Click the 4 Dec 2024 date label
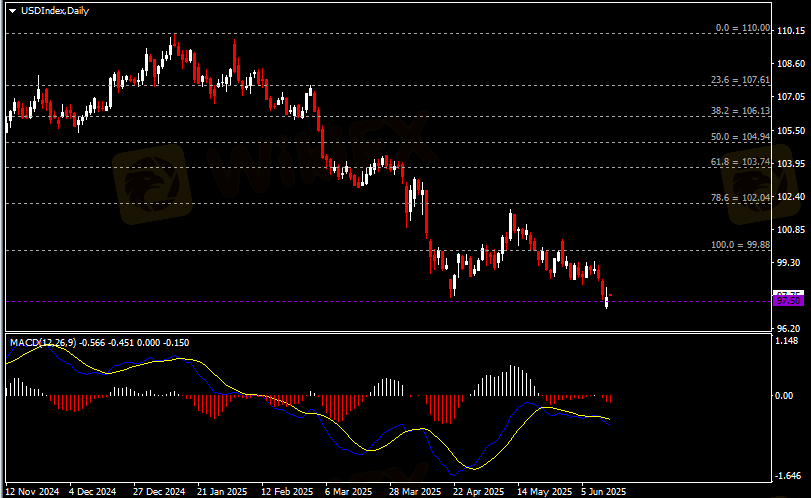811x498 pixels. click(x=93, y=491)
